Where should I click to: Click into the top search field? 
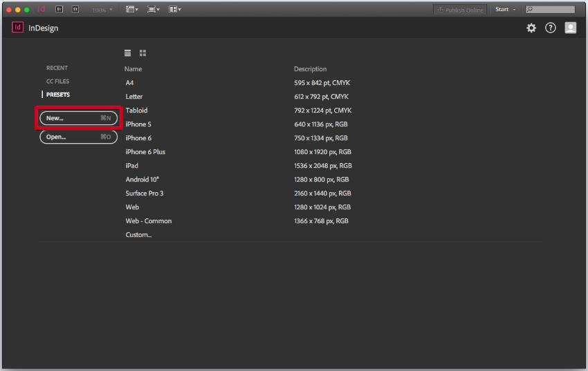(550, 10)
